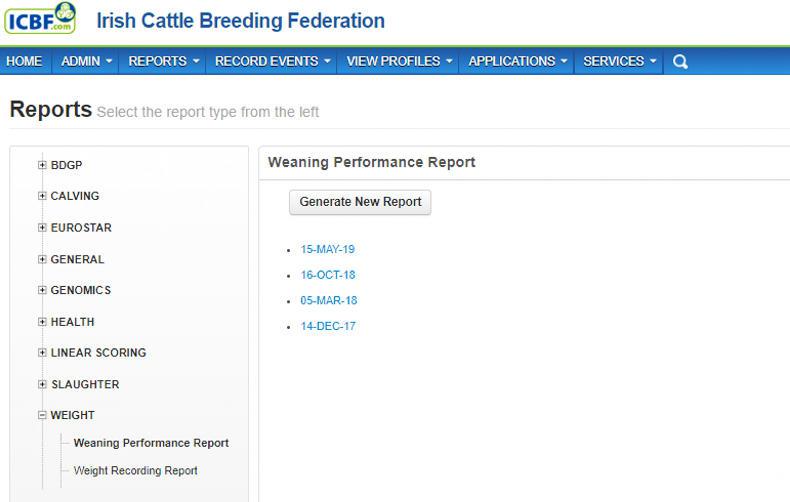
Task: Expand the GENOMICS plus icon
Action: (x=42, y=290)
